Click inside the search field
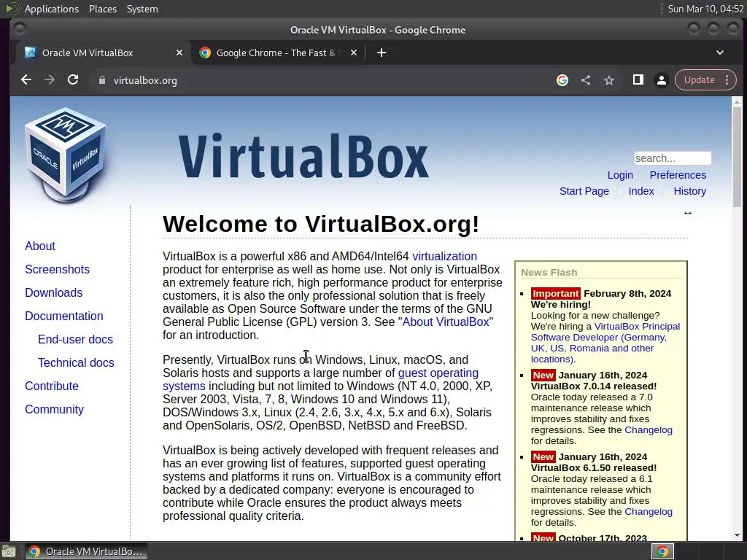Viewport: 747px width, 560px height. 672,158
